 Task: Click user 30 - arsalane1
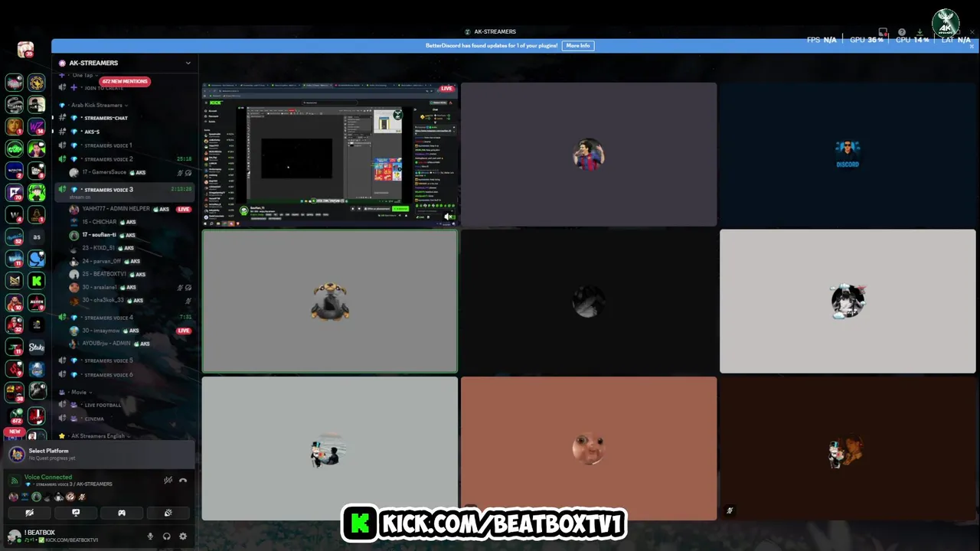pos(130,287)
